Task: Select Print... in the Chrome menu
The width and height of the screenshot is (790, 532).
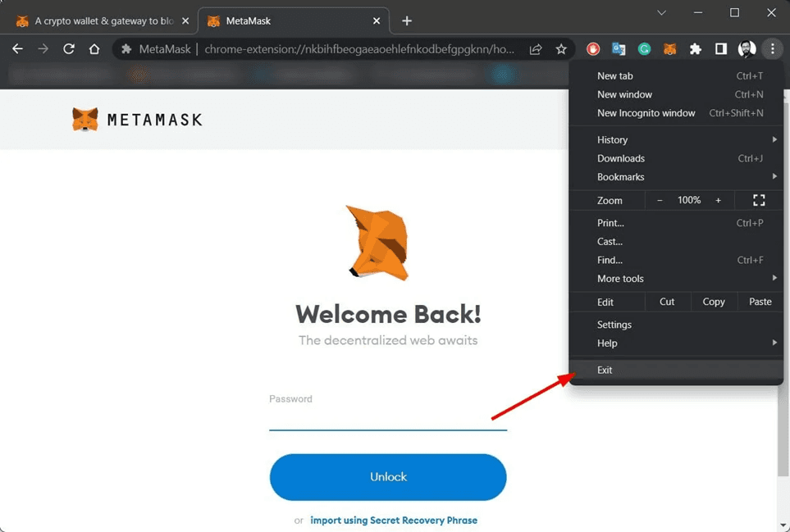Action: [x=676, y=223]
